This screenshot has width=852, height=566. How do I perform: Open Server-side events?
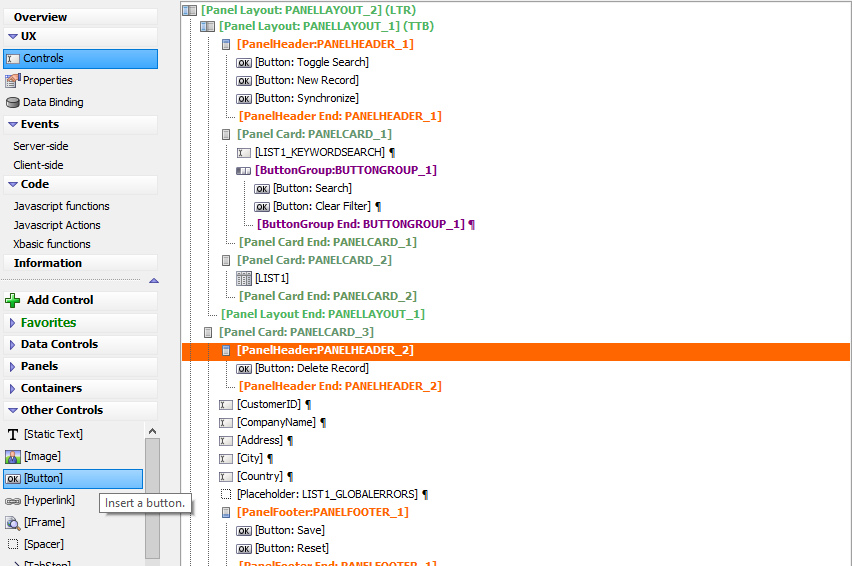(x=41, y=146)
